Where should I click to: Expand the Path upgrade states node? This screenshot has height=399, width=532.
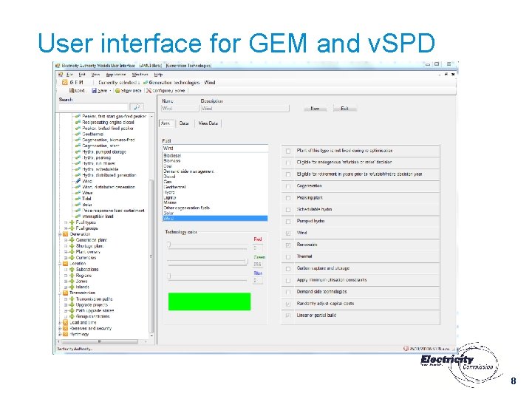(x=66, y=310)
